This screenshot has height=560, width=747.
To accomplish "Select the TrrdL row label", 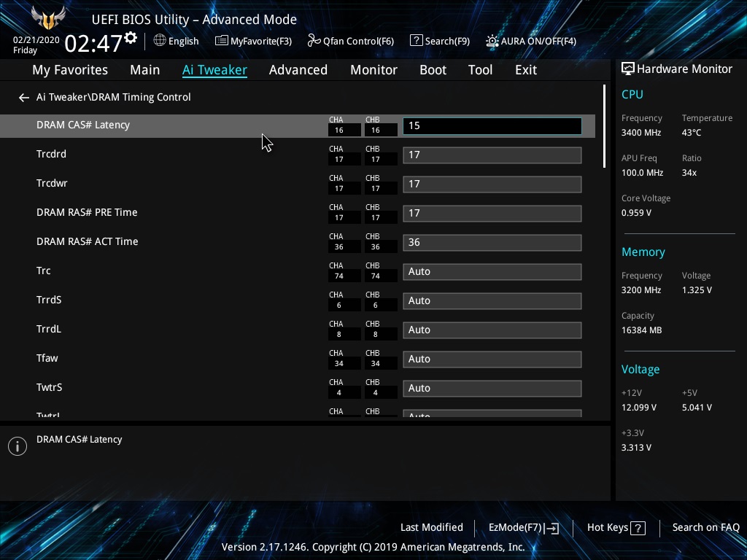I will point(49,329).
